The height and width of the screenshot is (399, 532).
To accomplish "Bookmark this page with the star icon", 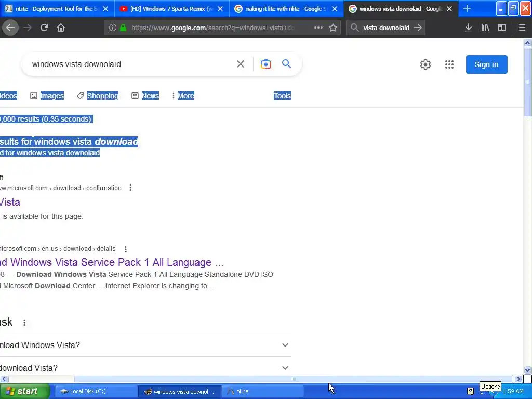I will point(333,28).
